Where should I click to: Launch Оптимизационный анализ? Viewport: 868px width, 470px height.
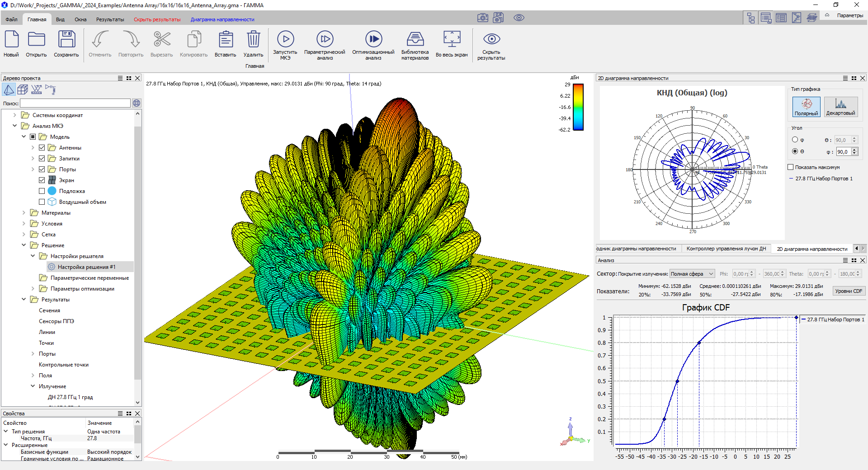pos(373,40)
